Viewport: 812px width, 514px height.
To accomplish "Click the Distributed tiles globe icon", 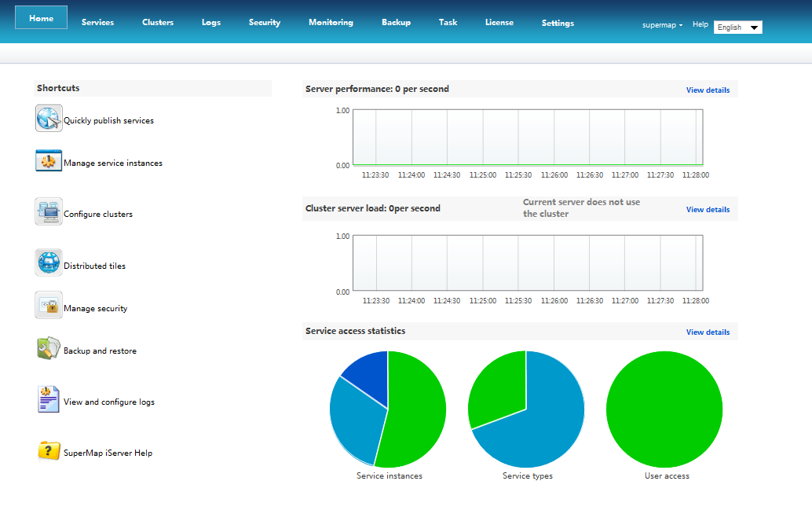I will pos(49,263).
